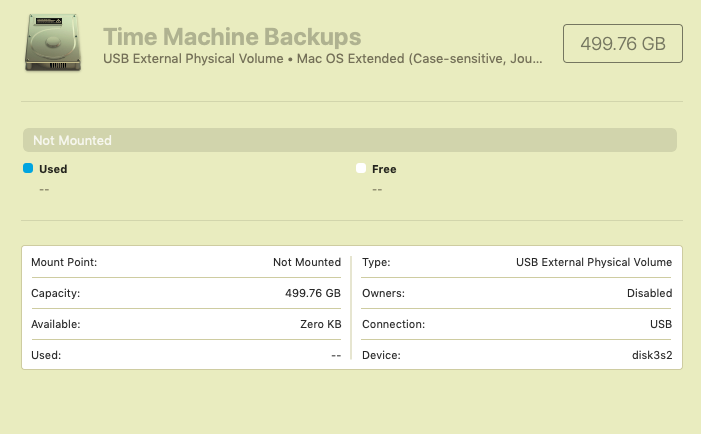Click the white Free color swatch

[x=361, y=169]
